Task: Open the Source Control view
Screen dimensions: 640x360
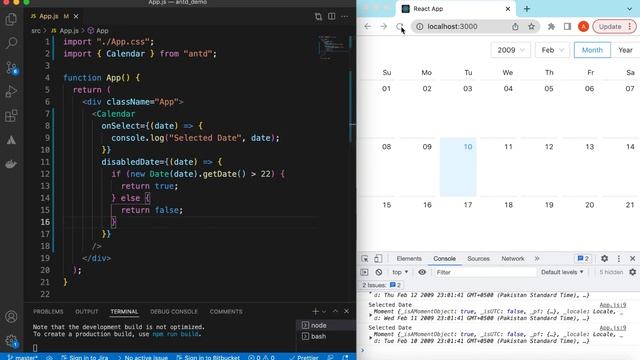Action: coord(11,68)
